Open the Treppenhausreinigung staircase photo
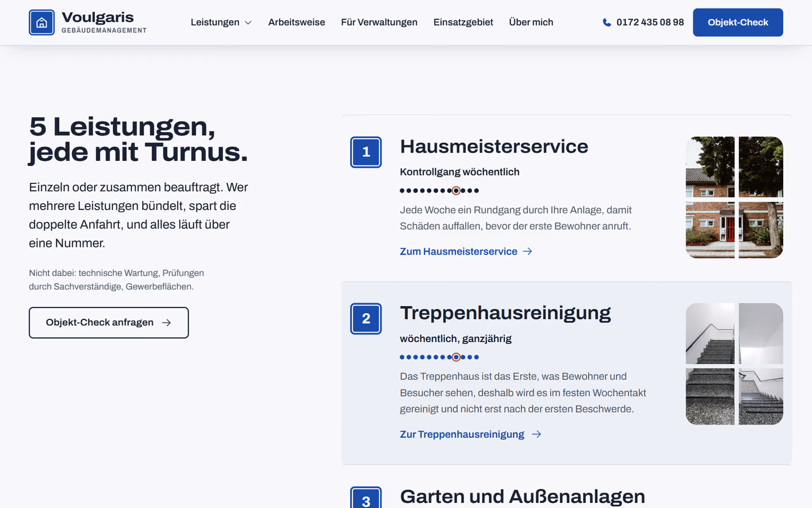Image resolution: width=812 pixels, height=508 pixels. (734, 364)
